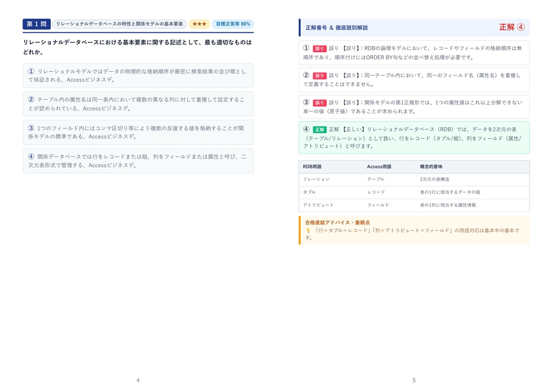
Task: Select answer option ③ about comma-separated values
Action: pos(138,133)
